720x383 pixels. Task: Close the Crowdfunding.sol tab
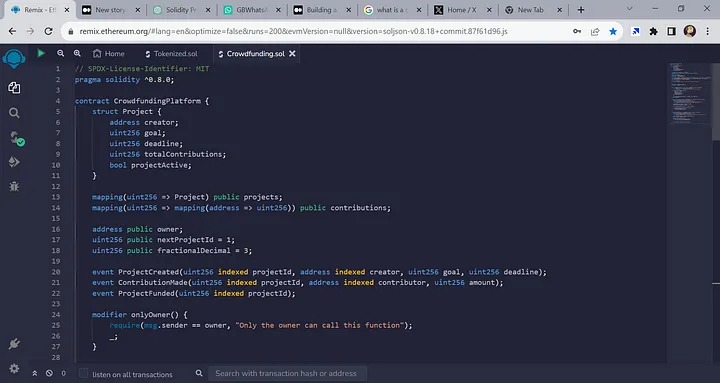(292, 54)
